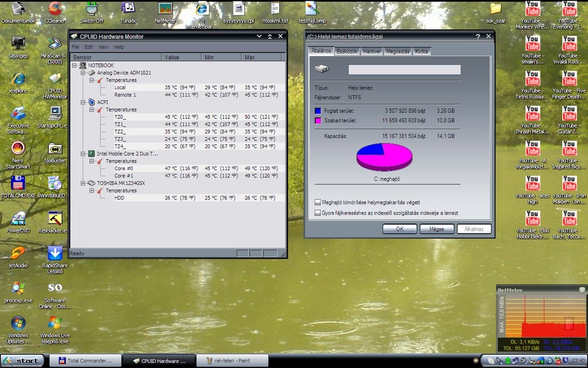
Task: Click OK in disk properties dialog
Action: coord(400,229)
